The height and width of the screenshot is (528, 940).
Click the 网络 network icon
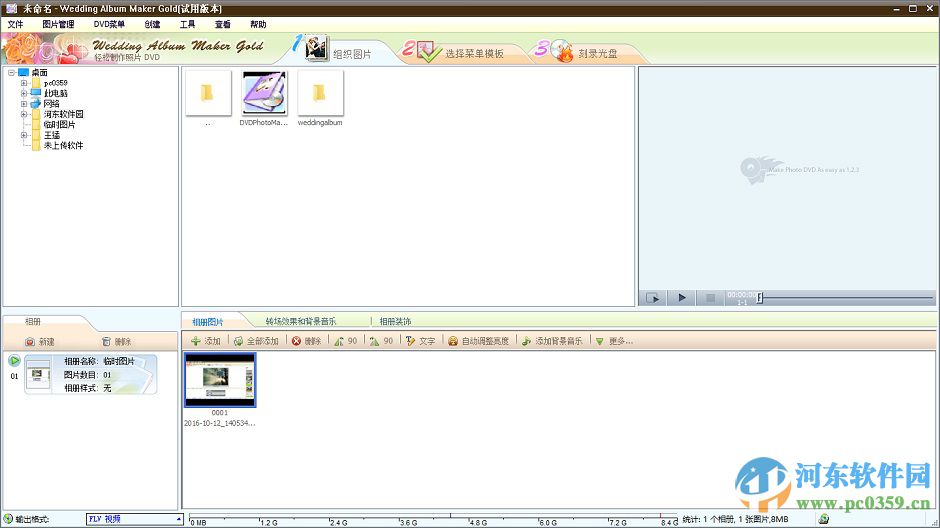pos(36,104)
